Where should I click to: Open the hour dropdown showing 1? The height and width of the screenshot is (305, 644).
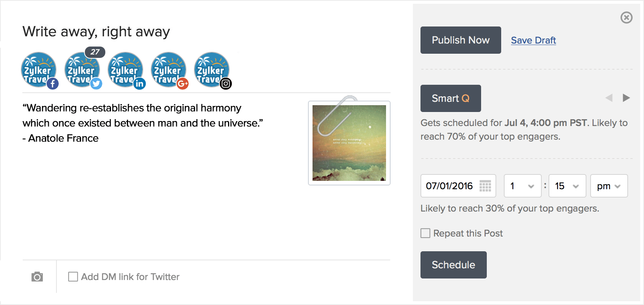[522, 186]
